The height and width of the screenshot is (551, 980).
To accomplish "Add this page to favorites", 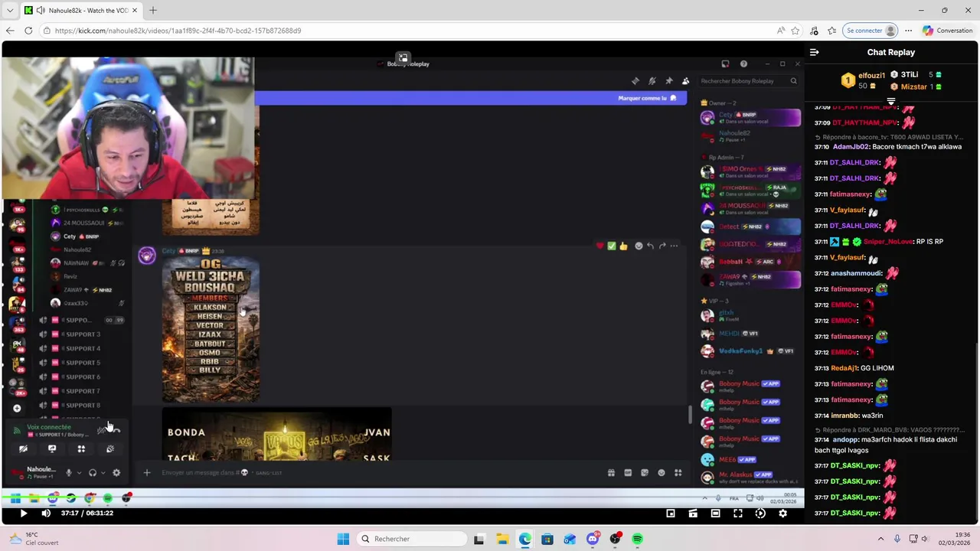I will tap(795, 31).
